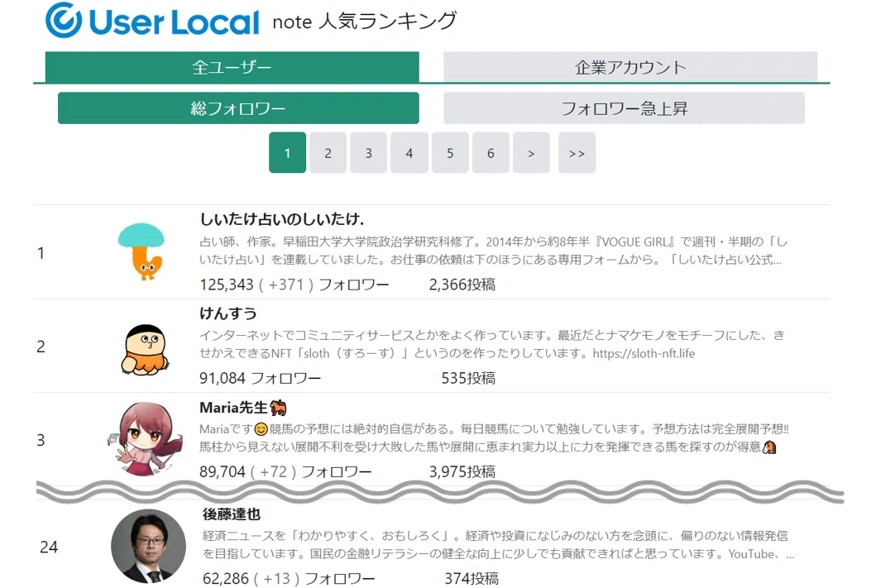
Task: Go to page 6 of rankings
Action: coord(491,153)
